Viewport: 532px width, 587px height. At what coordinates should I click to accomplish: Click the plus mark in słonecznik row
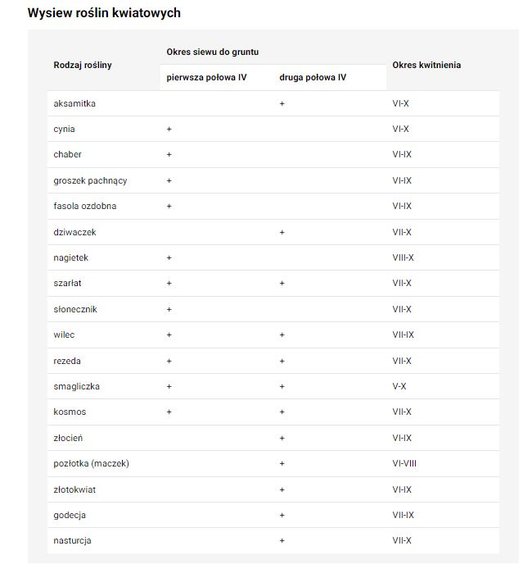point(169,309)
